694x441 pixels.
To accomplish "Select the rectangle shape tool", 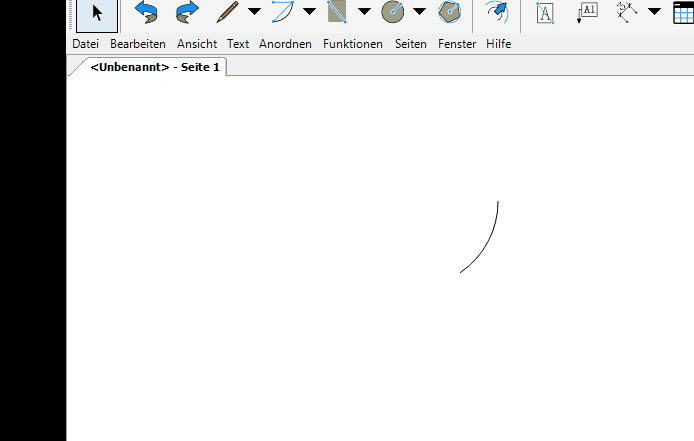I will point(337,12).
